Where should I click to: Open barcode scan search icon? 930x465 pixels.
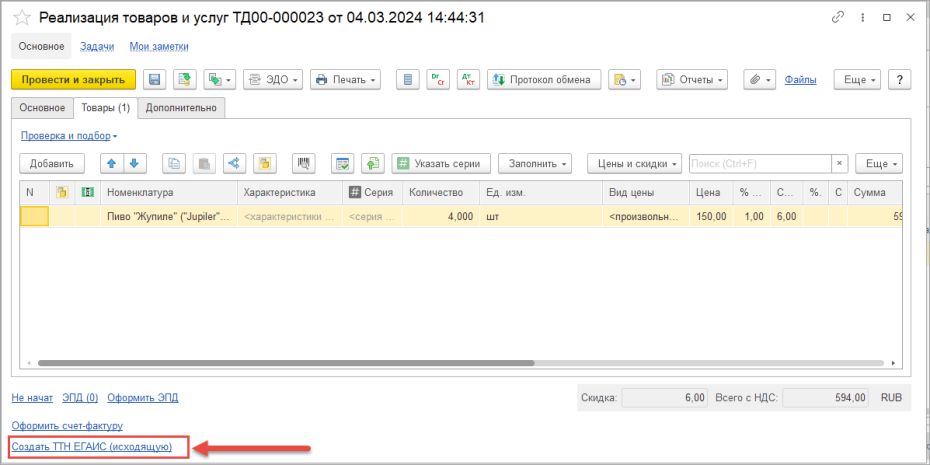(304, 164)
